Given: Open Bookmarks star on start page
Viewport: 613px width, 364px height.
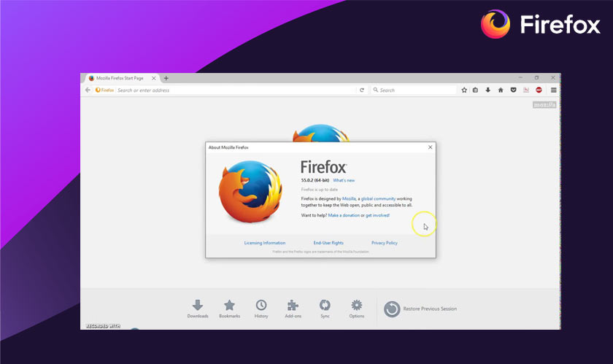Looking at the screenshot, I should click(x=229, y=309).
